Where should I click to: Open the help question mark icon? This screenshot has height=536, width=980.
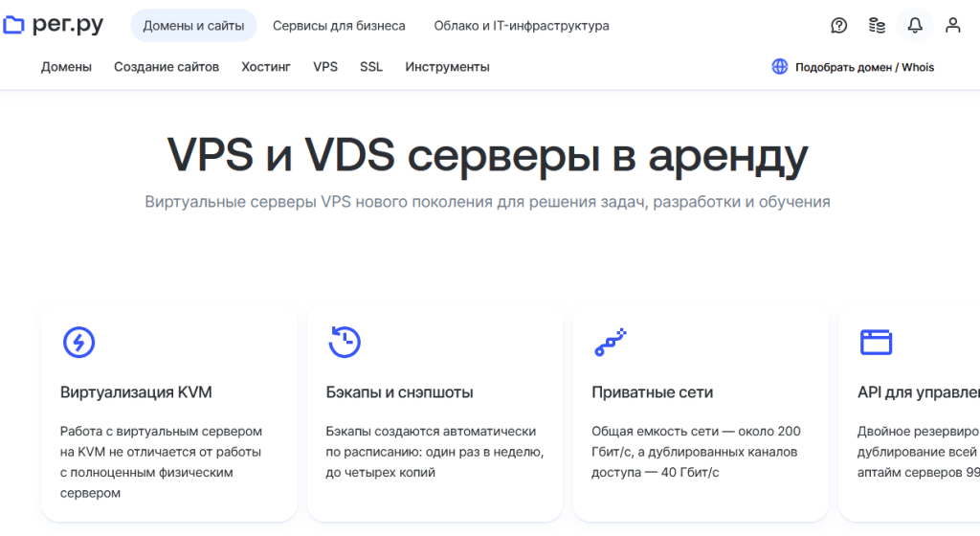(839, 26)
